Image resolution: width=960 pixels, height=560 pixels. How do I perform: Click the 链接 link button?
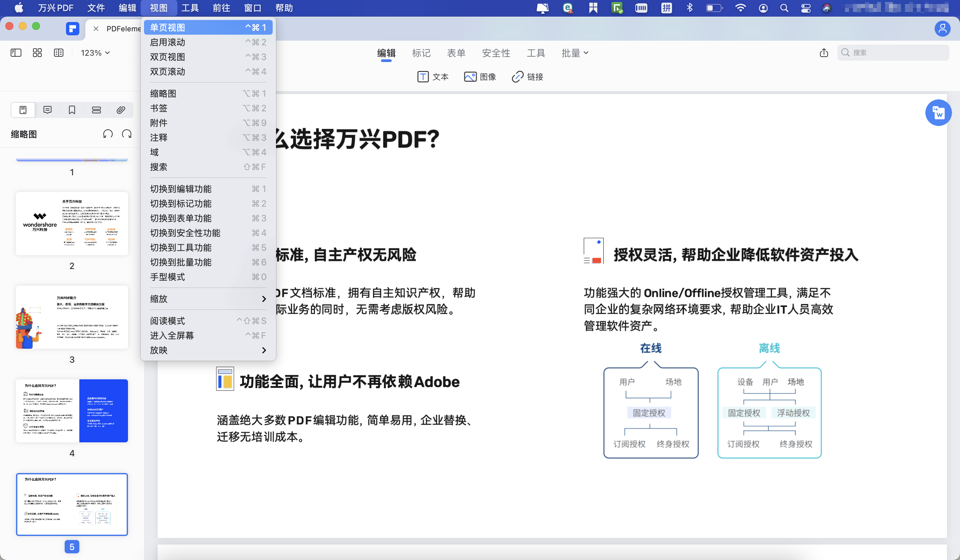pos(528,77)
